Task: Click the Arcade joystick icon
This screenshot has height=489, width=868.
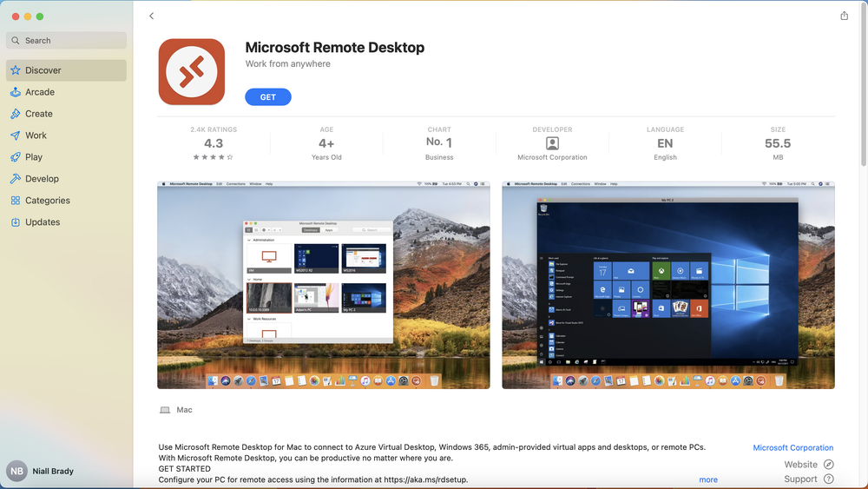Action: (x=16, y=92)
